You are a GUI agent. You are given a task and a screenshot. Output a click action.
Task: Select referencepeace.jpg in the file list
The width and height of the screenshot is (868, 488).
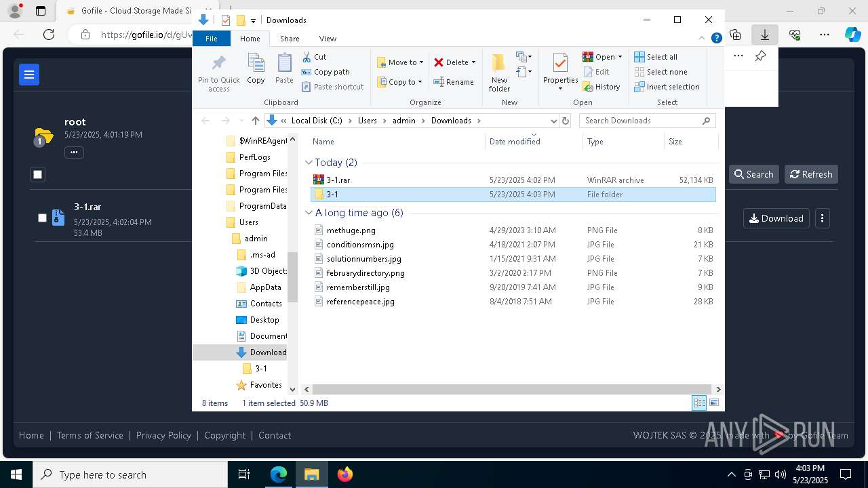click(513, 302)
